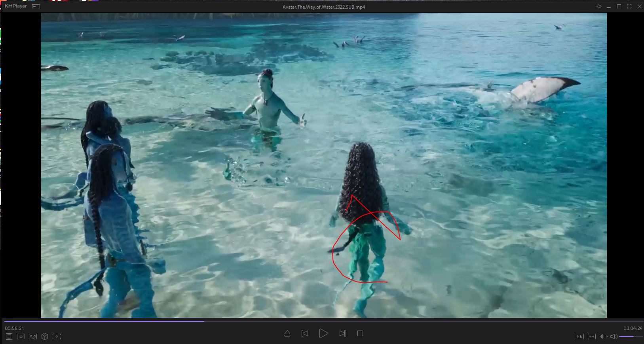Open the playlist panel icon
Screen dimensions: 644x344
[x=9, y=336]
